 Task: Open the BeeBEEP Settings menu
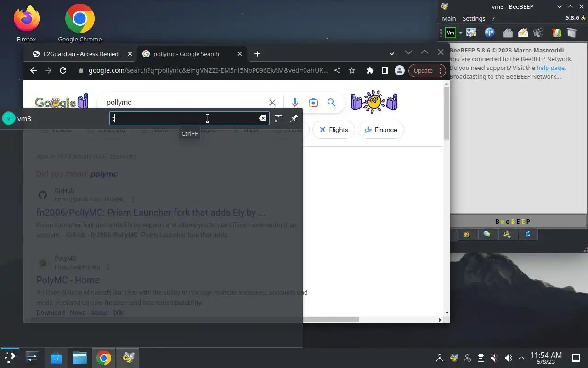click(x=474, y=18)
